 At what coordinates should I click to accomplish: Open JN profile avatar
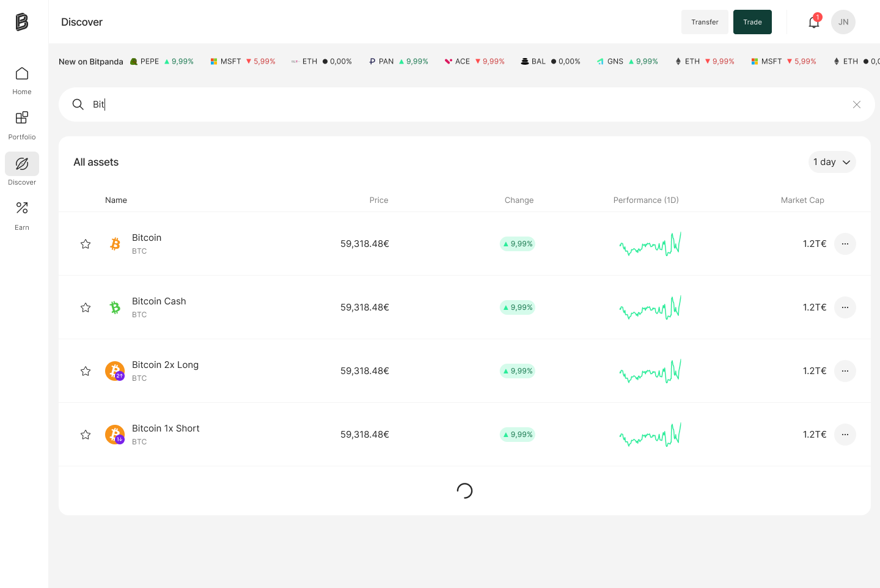tap(843, 22)
